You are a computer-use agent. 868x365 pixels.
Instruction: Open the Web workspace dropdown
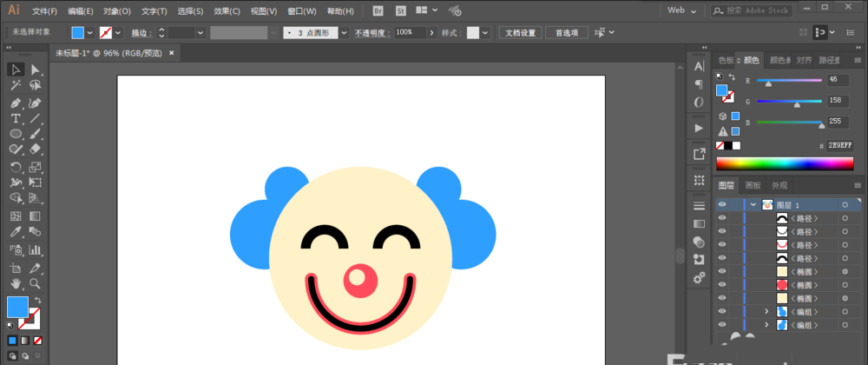click(x=684, y=10)
